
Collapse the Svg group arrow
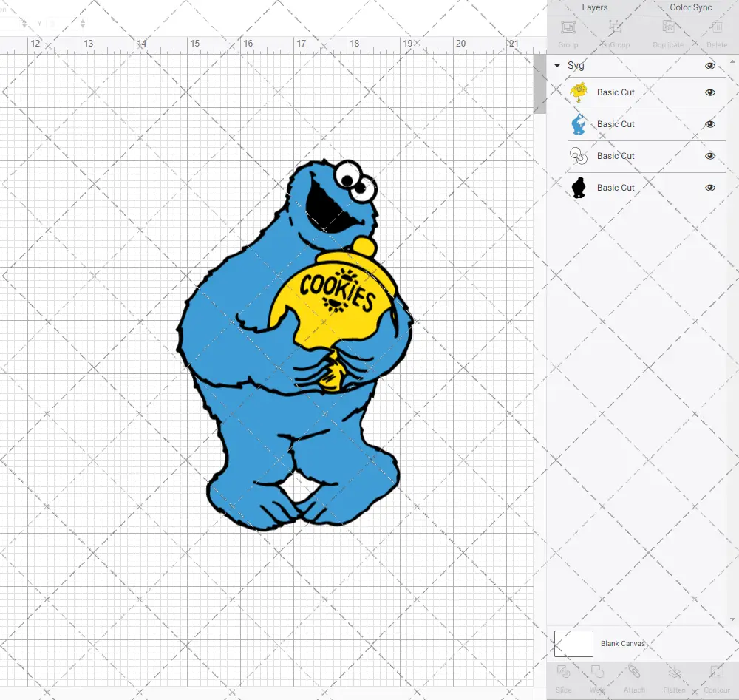pos(557,66)
